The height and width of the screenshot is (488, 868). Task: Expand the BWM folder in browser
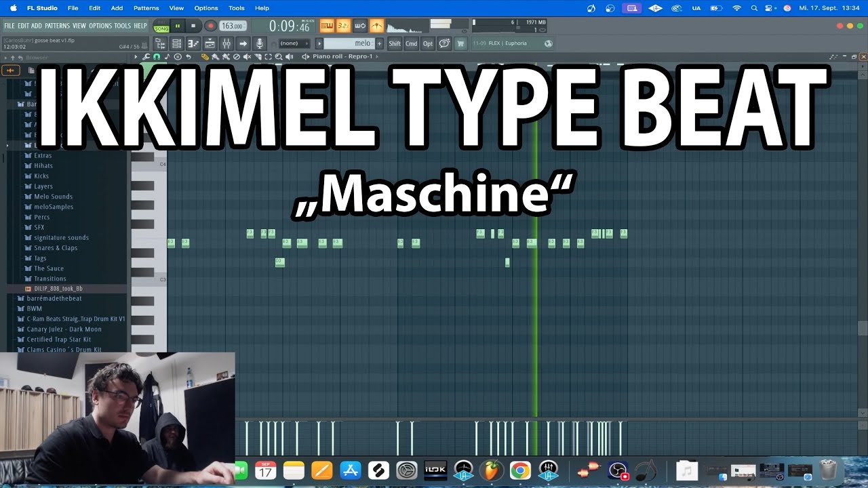[34, 308]
